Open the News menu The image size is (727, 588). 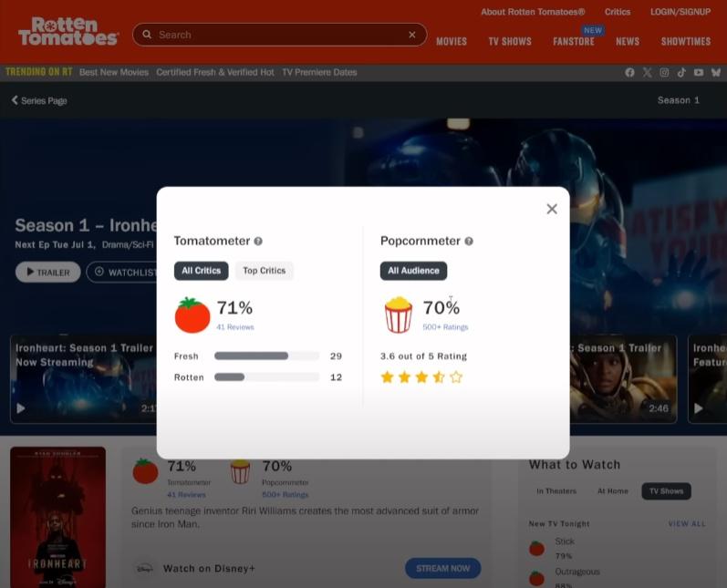pyautogui.click(x=628, y=41)
